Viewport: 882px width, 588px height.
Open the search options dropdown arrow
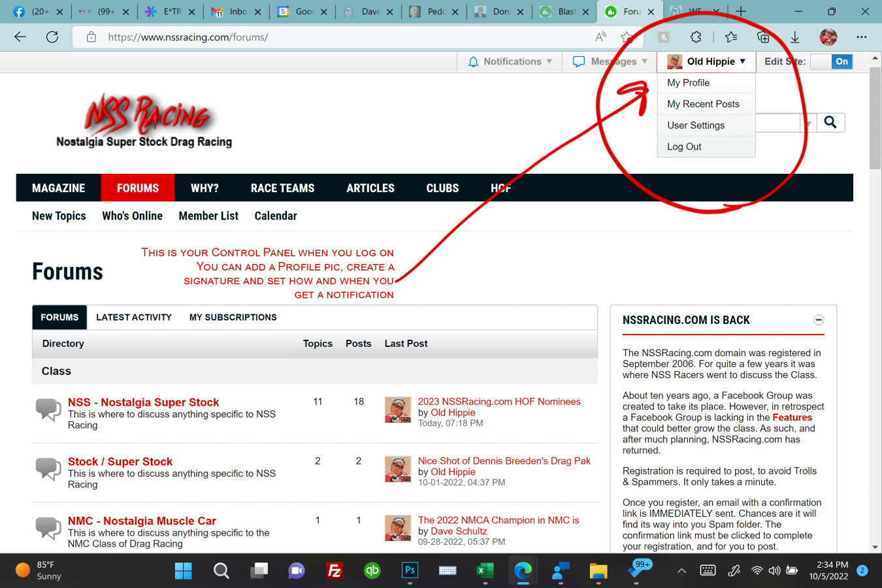(x=808, y=123)
